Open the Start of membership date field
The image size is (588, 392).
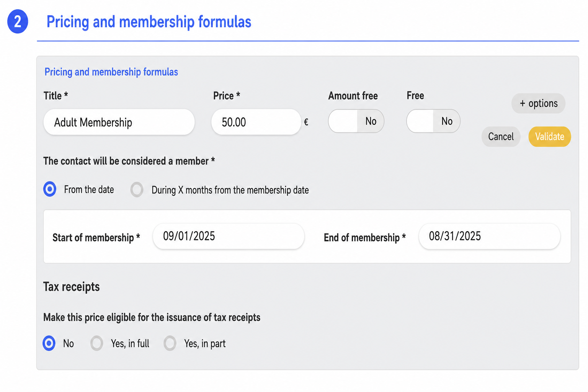[229, 236]
